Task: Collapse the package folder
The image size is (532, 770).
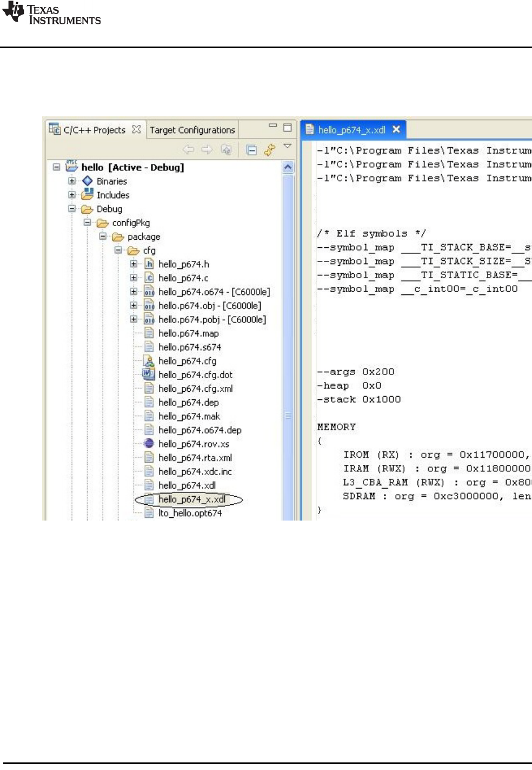Action: [103, 236]
